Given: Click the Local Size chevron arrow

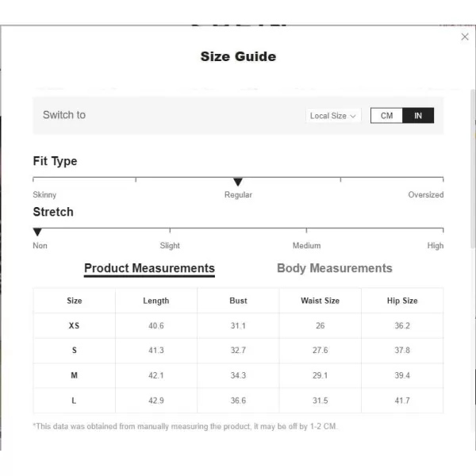Looking at the screenshot, I should point(353,116).
